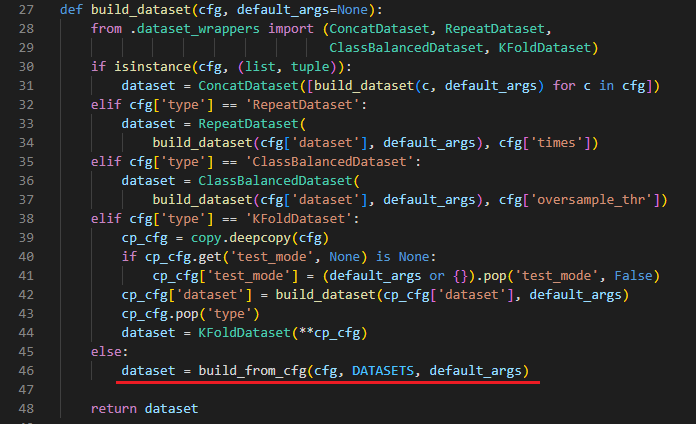This screenshot has height=424, width=696.
Task: Click line number 48 in the gutter
Action: click(x=26, y=408)
